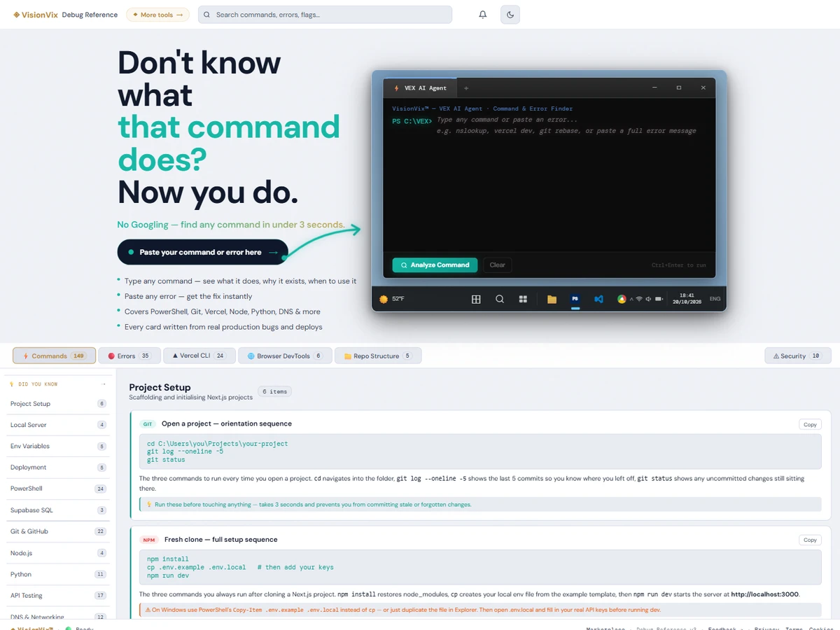Click the search commands input field
Viewport: 840px width, 630px height.
tap(325, 15)
